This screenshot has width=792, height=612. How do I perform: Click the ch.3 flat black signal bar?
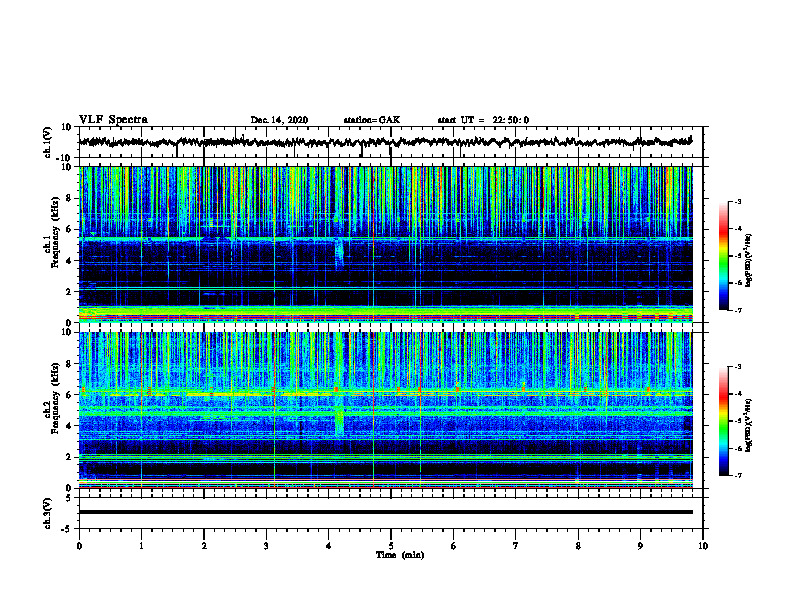click(386, 512)
